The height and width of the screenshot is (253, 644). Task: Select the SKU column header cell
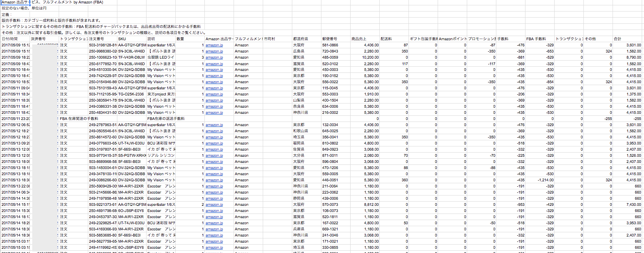[x=132, y=39]
